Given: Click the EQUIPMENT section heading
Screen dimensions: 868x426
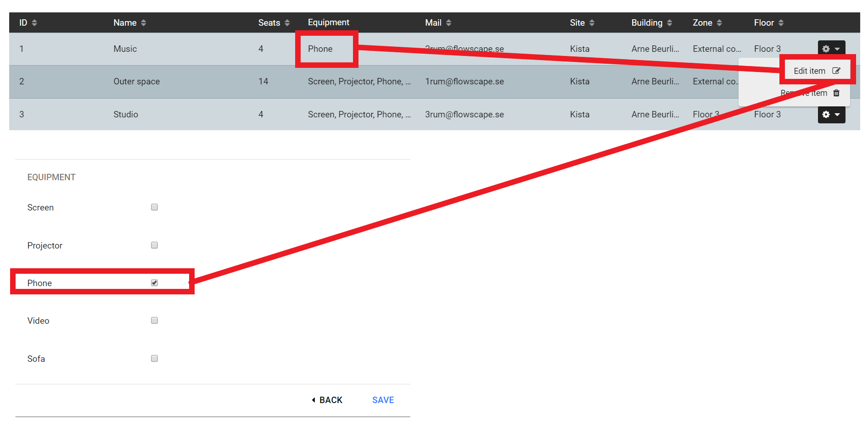Looking at the screenshot, I should (x=51, y=177).
